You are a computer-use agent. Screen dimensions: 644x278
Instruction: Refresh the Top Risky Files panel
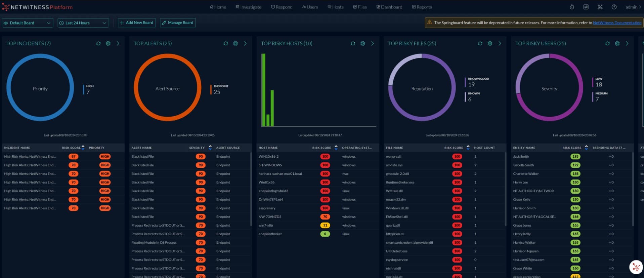click(480, 43)
